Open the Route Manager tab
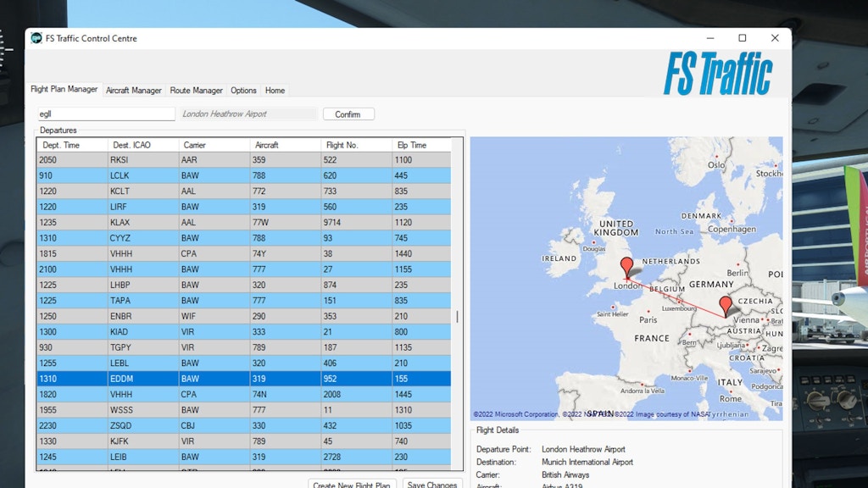The width and height of the screenshot is (868, 488). [196, 90]
